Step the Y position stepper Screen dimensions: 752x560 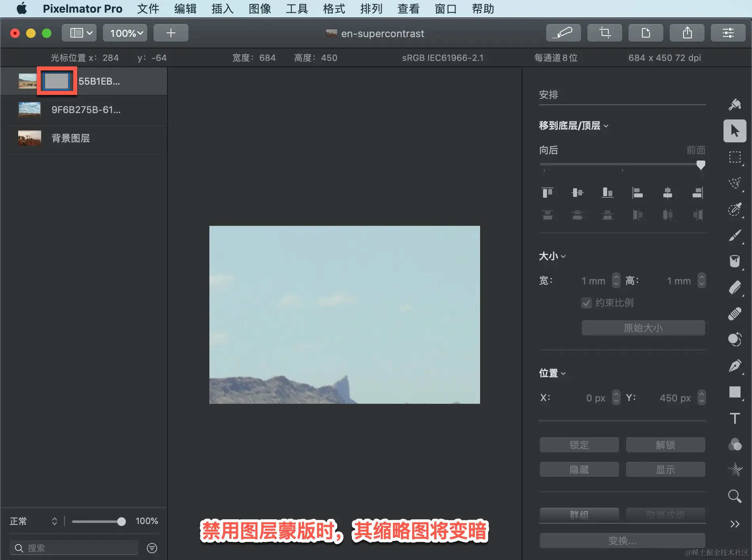(702, 397)
